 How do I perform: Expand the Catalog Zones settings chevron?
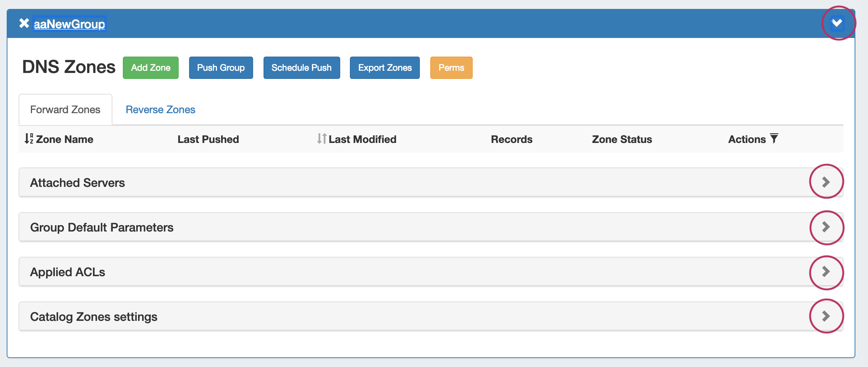pos(826,316)
